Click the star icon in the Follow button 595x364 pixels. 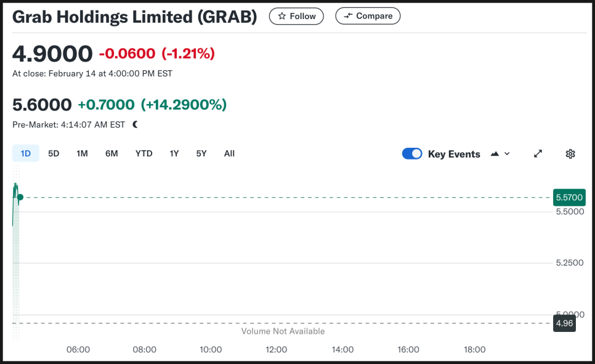pos(281,16)
